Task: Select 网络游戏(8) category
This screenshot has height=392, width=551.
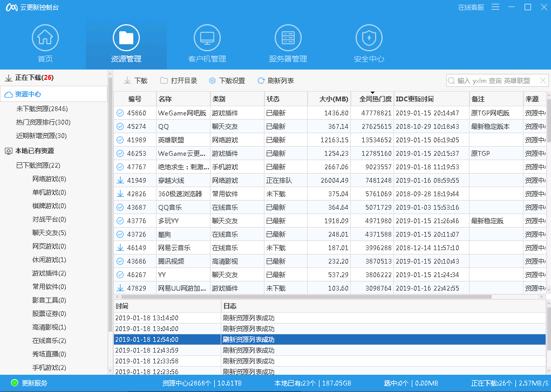Action: 49,179
